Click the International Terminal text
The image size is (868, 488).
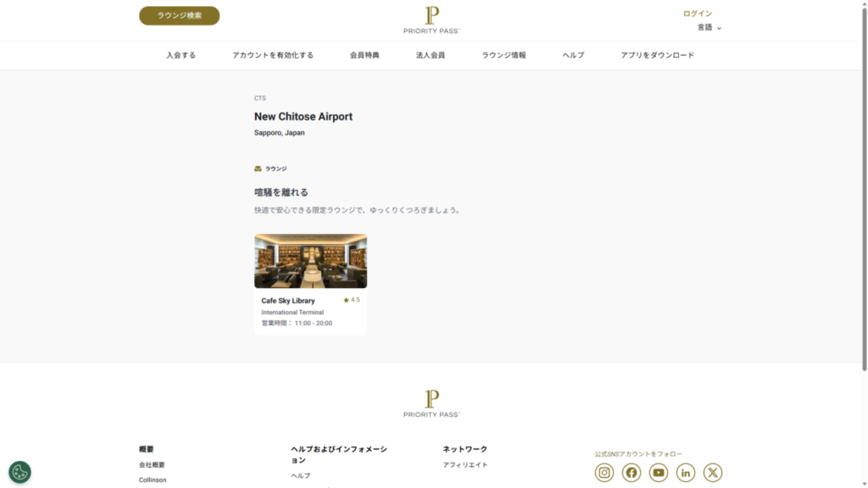(292, 312)
